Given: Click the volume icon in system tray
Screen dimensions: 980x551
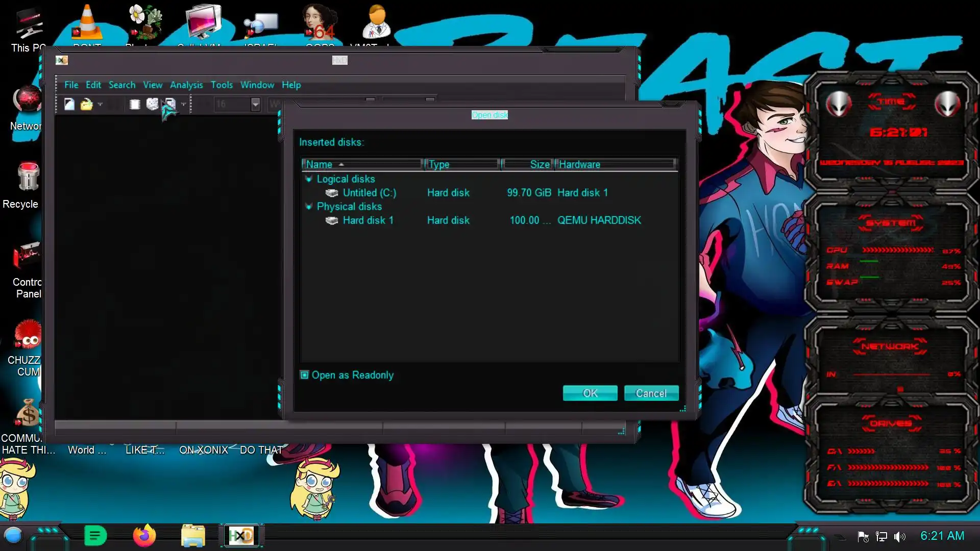Looking at the screenshot, I should click(x=900, y=536).
